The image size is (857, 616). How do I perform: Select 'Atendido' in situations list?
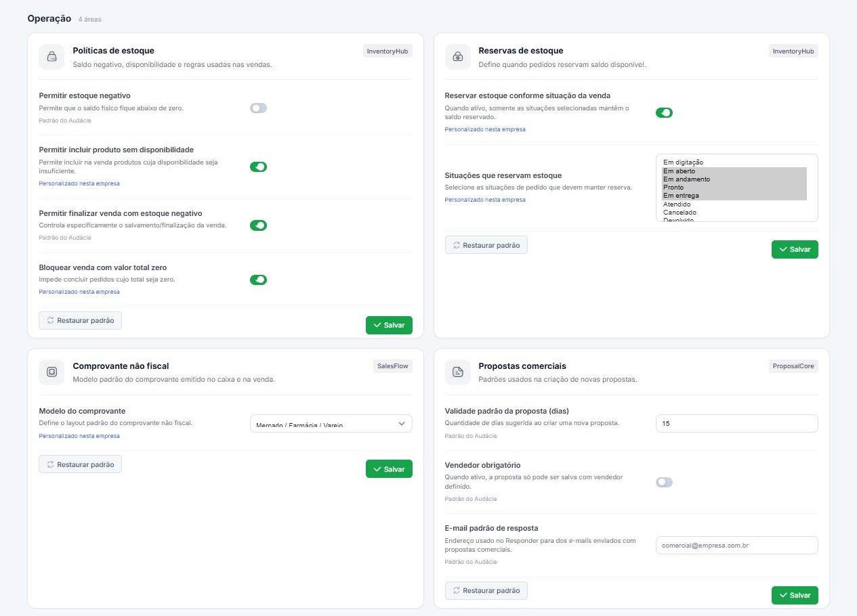(734, 204)
